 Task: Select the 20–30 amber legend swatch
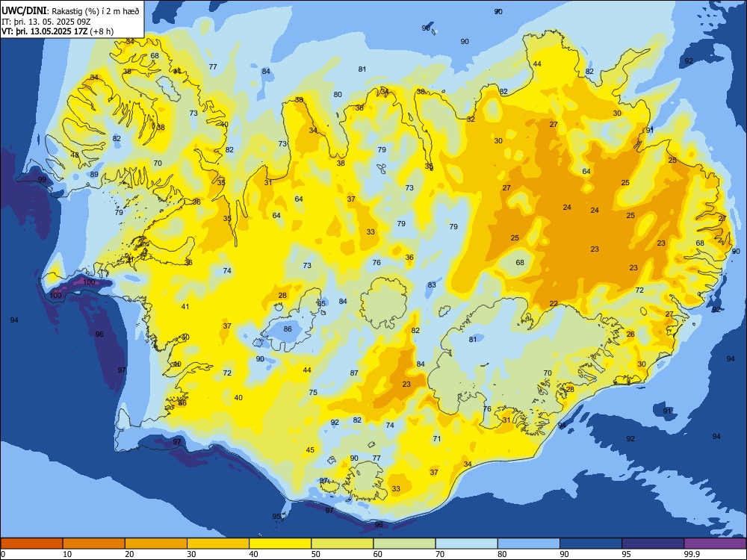pyautogui.click(x=156, y=544)
